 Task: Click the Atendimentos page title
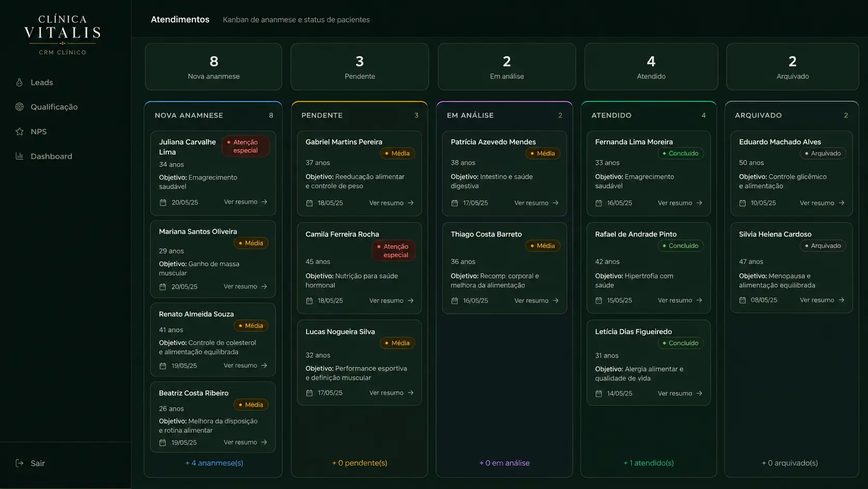180,19
